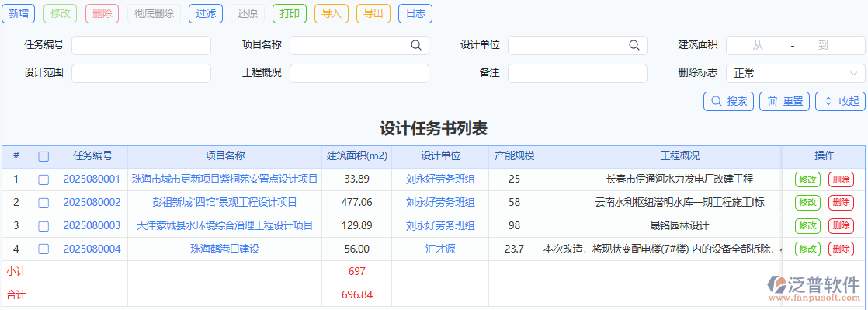Click 修改 for row 2025080004
This screenshot has height=310, width=868.
click(x=808, y=249)
